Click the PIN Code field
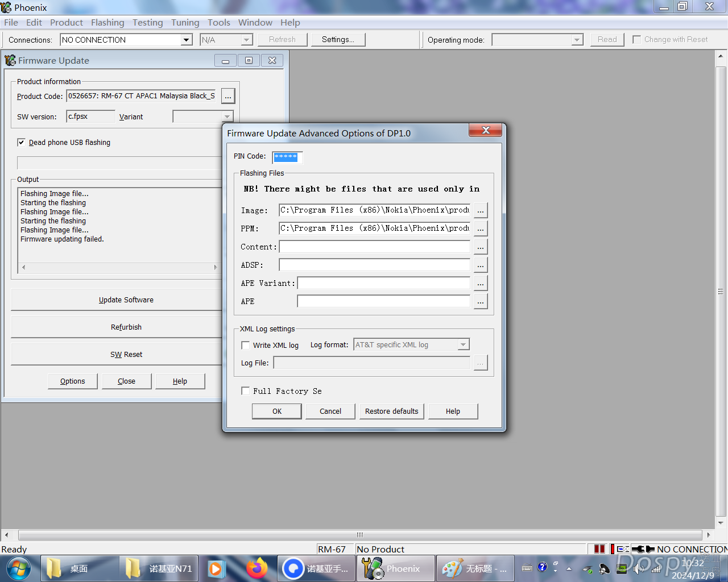This screenshot has width=728, height=582. coord(288,157)
